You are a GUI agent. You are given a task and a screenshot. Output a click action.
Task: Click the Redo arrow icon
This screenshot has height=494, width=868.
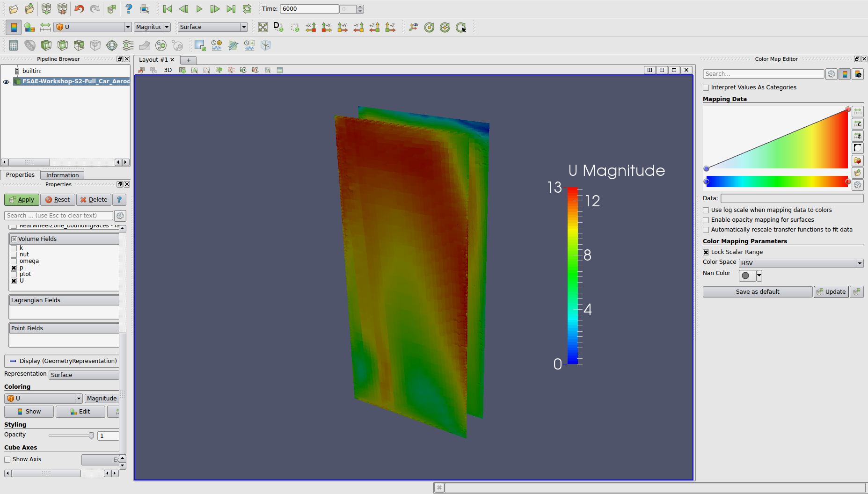95,9
